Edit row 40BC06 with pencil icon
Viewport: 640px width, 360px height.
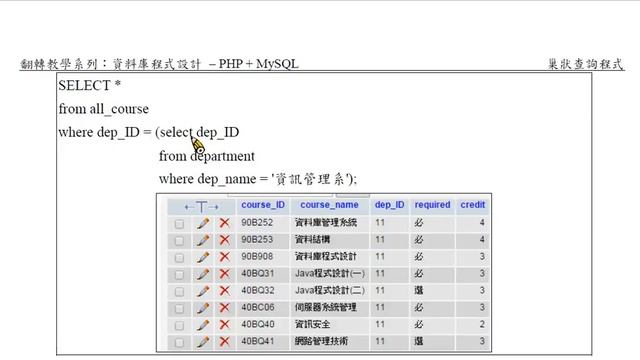[x=203, y=308]
